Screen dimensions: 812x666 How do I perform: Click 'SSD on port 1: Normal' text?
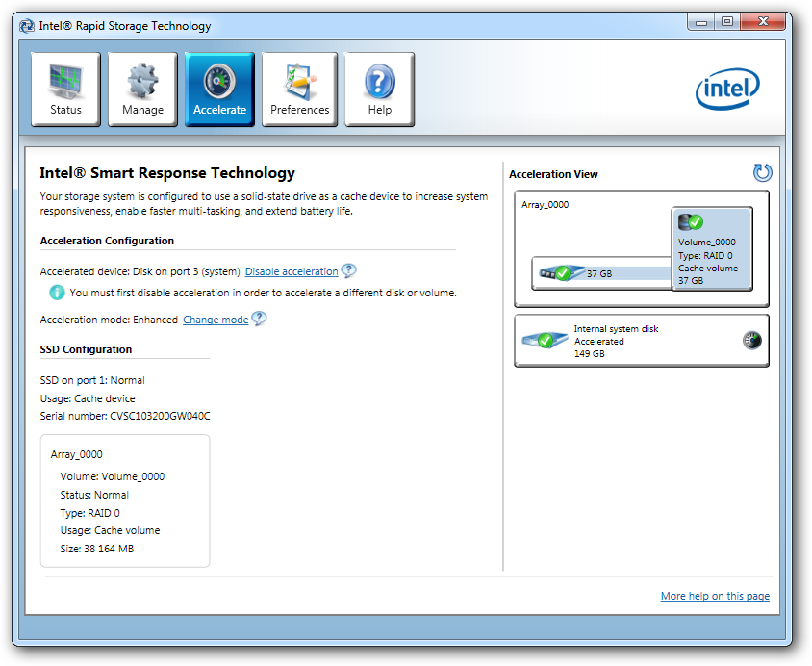coord(92,380)
